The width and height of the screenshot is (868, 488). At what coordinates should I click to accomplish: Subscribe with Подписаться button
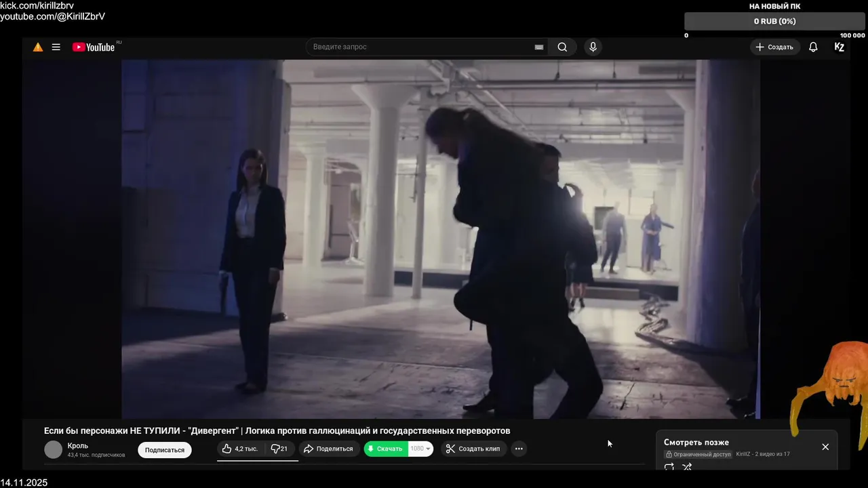[165, 450]
